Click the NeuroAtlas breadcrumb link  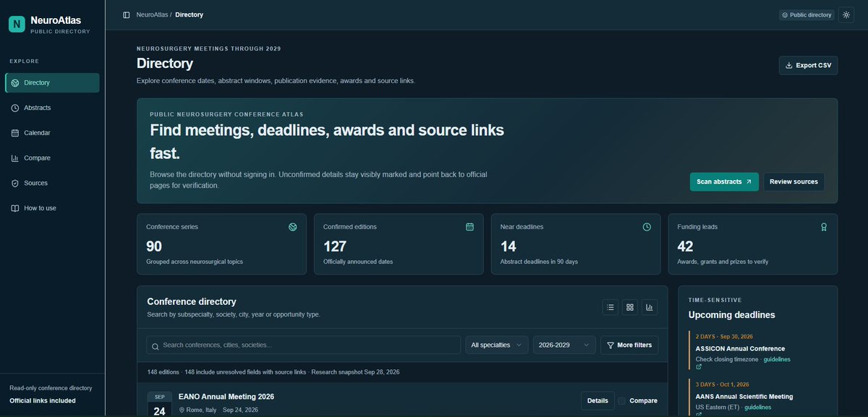(152, 14)
